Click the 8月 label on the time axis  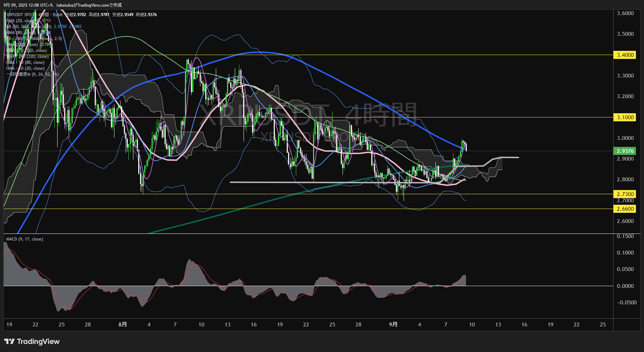[123, 325]
